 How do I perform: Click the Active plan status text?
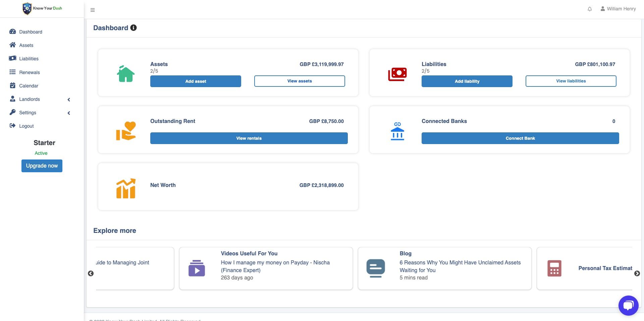coord(41,153)
